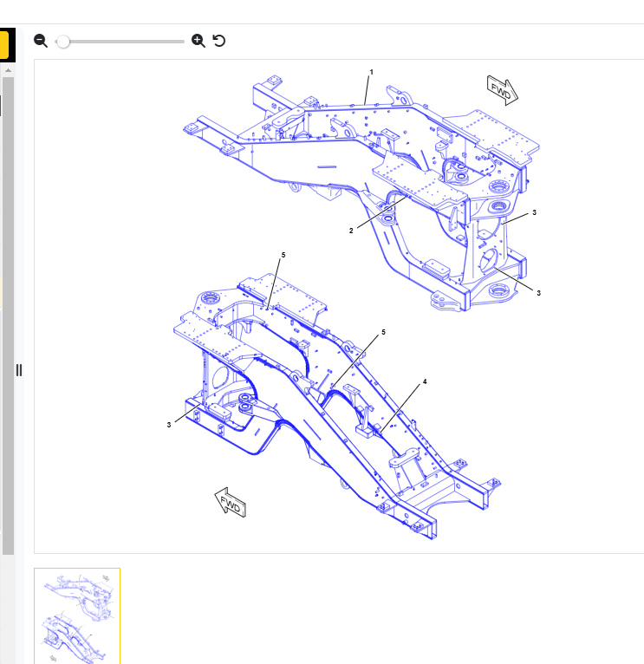This screenshot has width=644, height=664.
Task: Click callout number 4 on the lower frame
Action: pos(425,381)
